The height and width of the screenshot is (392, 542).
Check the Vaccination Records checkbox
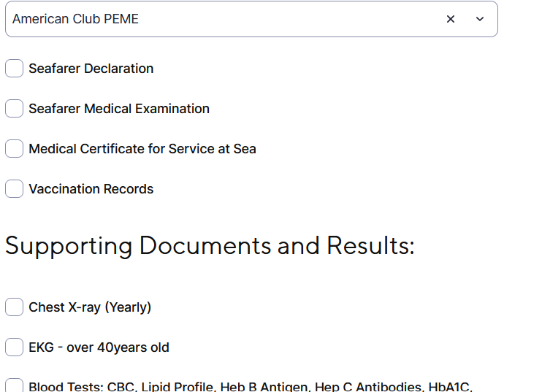[14, 188]
